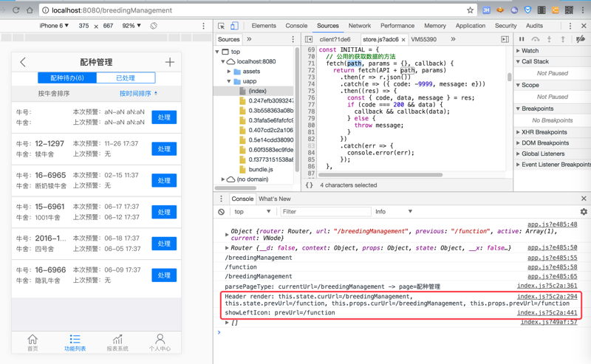Viewport: 591px width, 364px height.
Task: Open index.js?5c2a:441 source link
Action: pyautogui.click(x=547, y=312)
